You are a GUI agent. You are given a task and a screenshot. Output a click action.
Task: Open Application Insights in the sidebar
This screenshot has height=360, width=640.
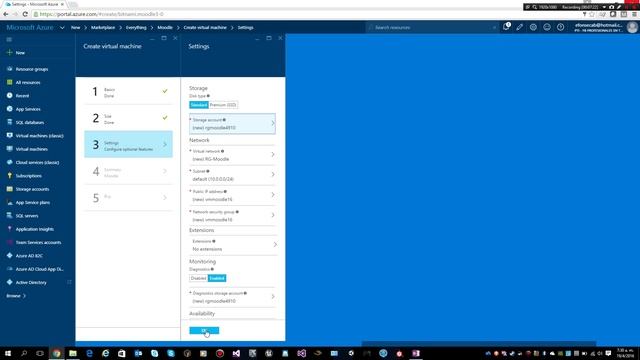(35, 229)
